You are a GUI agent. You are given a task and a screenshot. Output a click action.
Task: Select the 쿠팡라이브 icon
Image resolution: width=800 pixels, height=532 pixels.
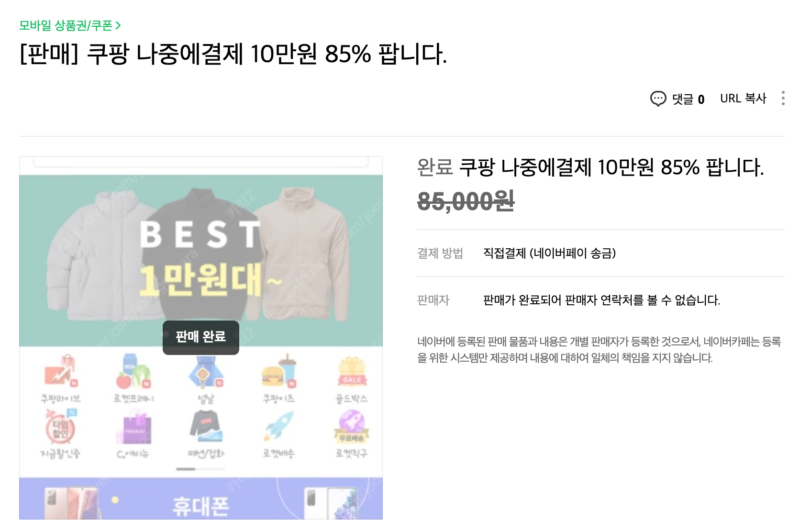[62, 376]
